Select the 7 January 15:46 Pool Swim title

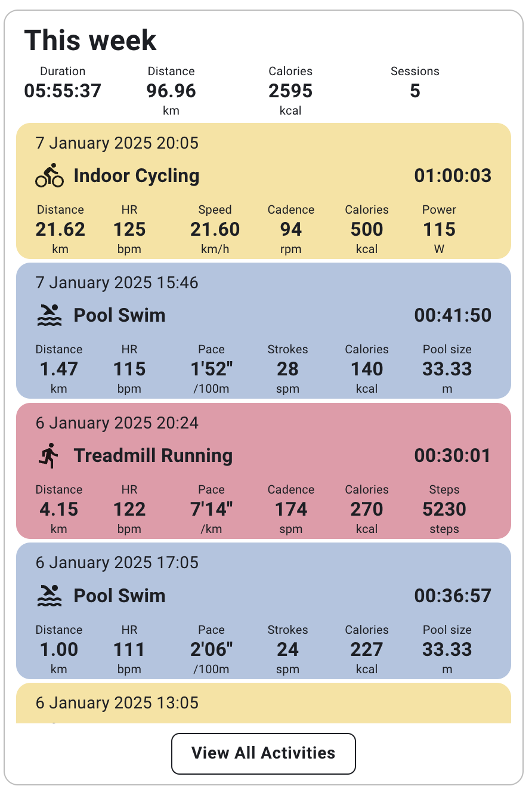point(119,315)
